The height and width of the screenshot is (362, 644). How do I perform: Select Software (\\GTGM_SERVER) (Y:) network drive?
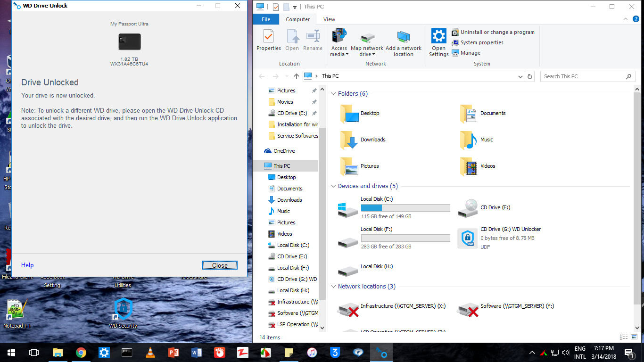506,308
